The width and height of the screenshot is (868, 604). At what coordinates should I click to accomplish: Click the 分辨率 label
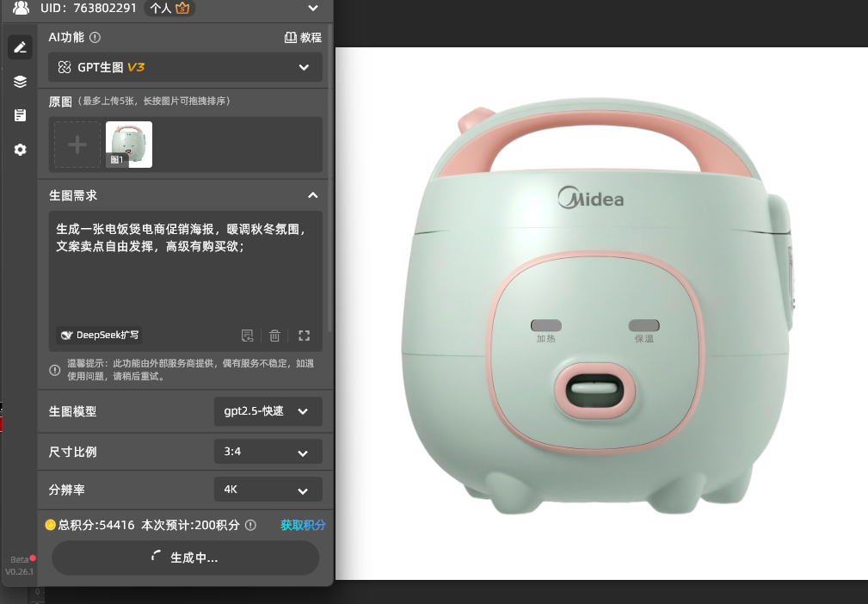pyautogui.click(x=66, y=490)
